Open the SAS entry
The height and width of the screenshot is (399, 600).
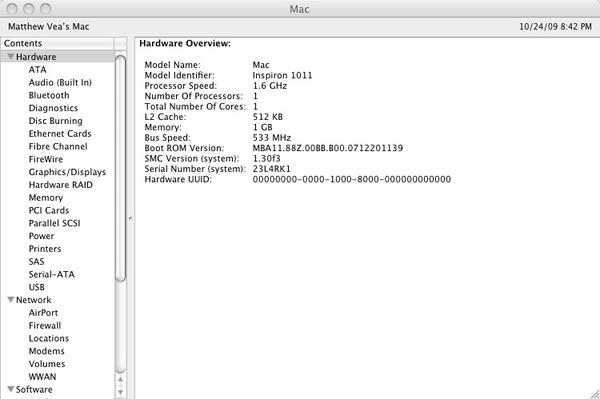click(36, 262)
